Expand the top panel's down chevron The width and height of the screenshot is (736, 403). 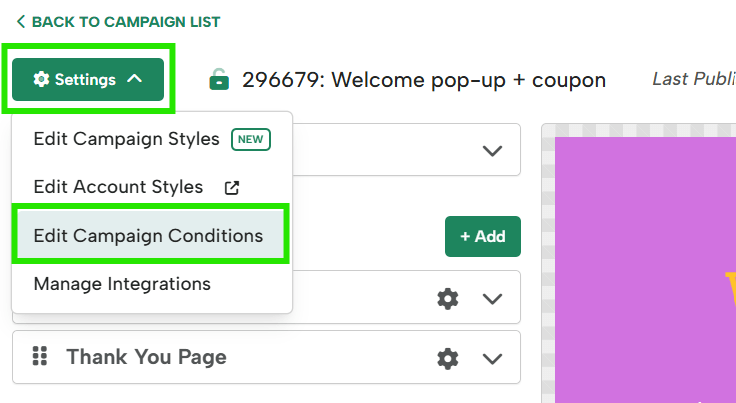(492, 151)
